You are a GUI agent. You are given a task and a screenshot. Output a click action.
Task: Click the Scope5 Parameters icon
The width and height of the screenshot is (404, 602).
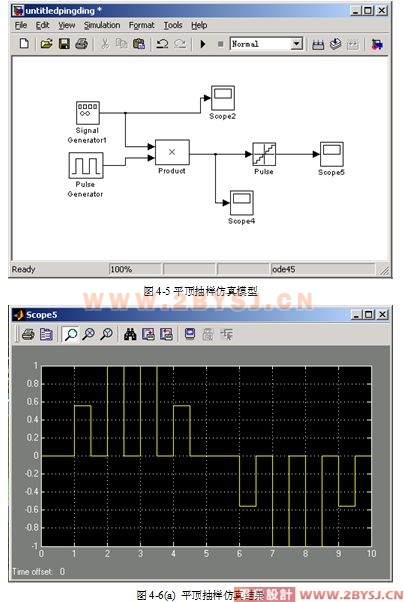tap(46, 335)
